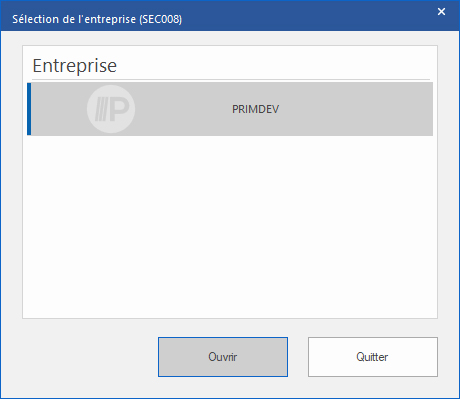Screen dimensions: 460x399
Task: Click the row space between logo and PRIMDEV text
Action: coord(184,109)
